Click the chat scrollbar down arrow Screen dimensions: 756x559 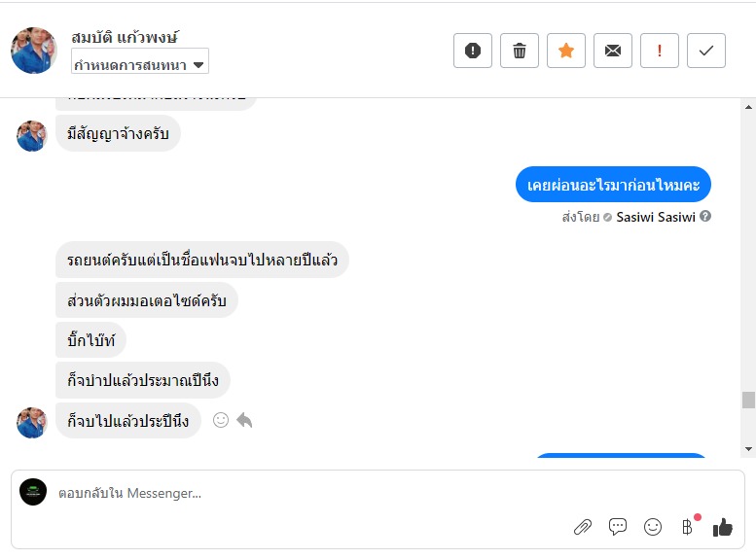(748, 448)
